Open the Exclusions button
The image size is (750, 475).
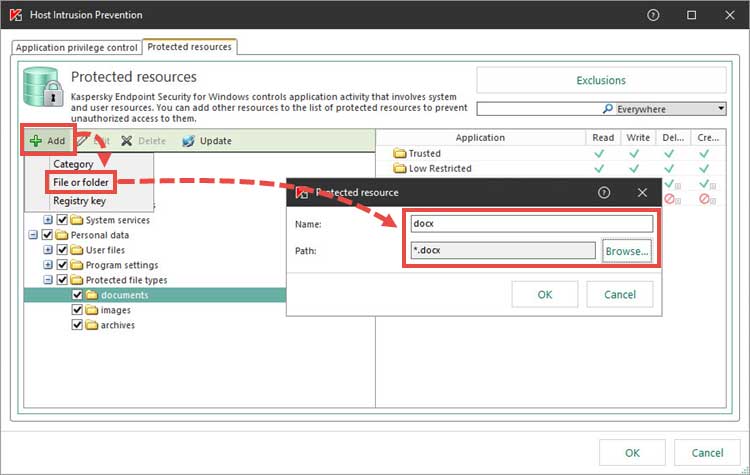click(x=601, y=80)
